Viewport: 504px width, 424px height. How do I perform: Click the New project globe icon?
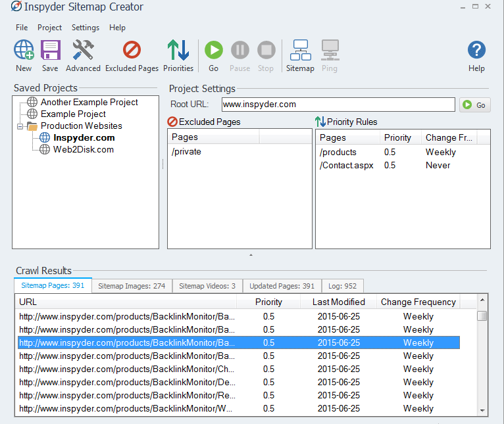[x=24, y=51]
